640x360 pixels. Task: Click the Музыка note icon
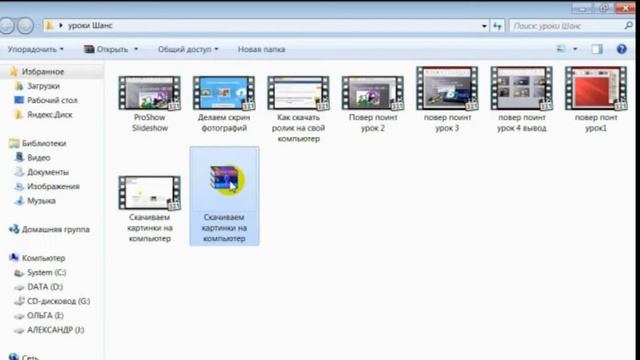coord(19,201)
